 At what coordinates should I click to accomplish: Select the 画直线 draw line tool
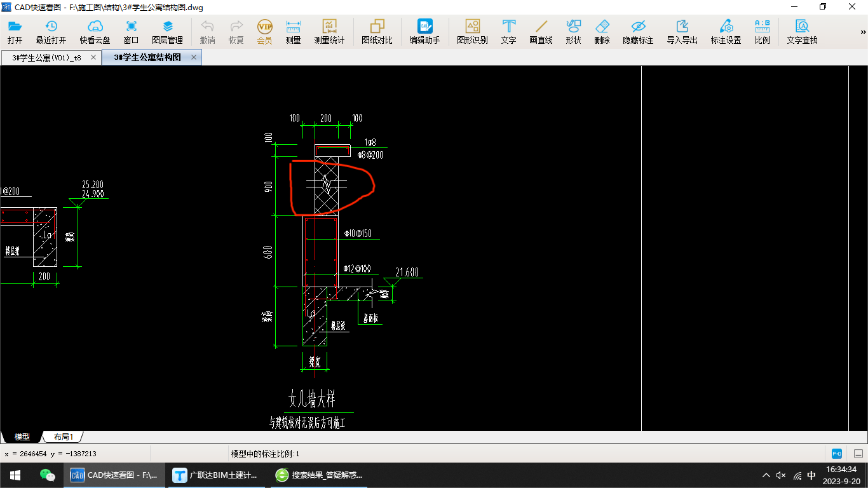(x=541, y=32)
